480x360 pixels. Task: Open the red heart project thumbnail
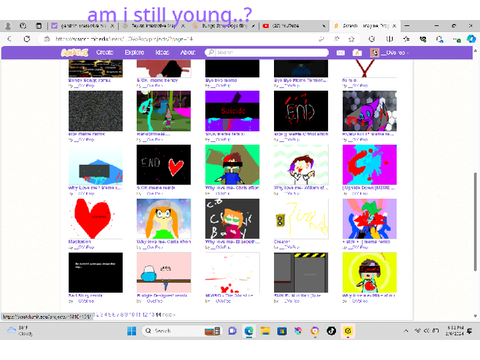coord(96,219)
